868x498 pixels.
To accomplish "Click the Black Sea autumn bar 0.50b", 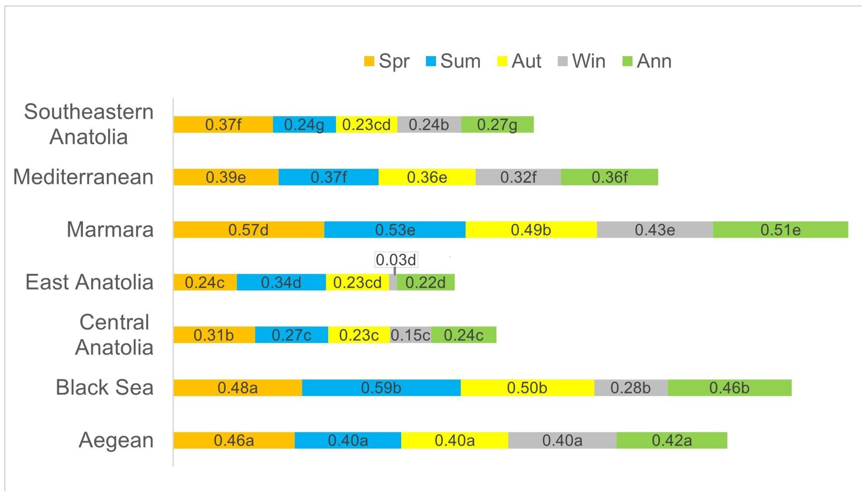I will click(527, 388).
